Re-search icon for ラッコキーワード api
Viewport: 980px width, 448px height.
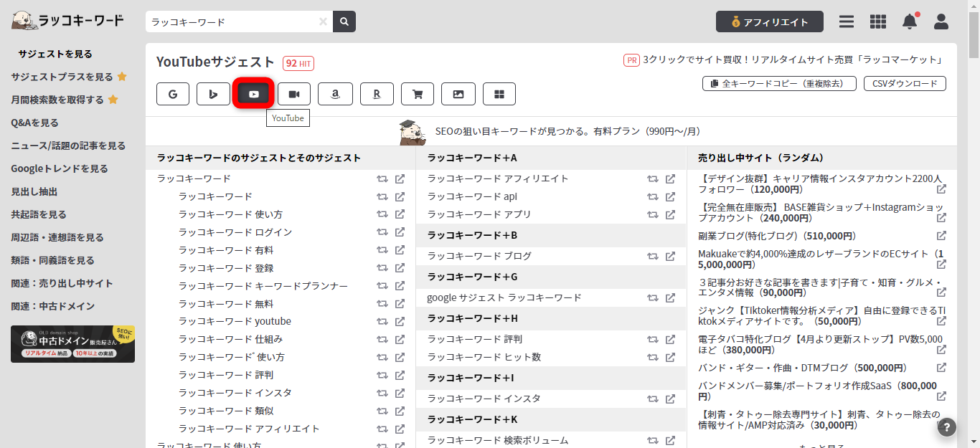(x=653, y=196)
